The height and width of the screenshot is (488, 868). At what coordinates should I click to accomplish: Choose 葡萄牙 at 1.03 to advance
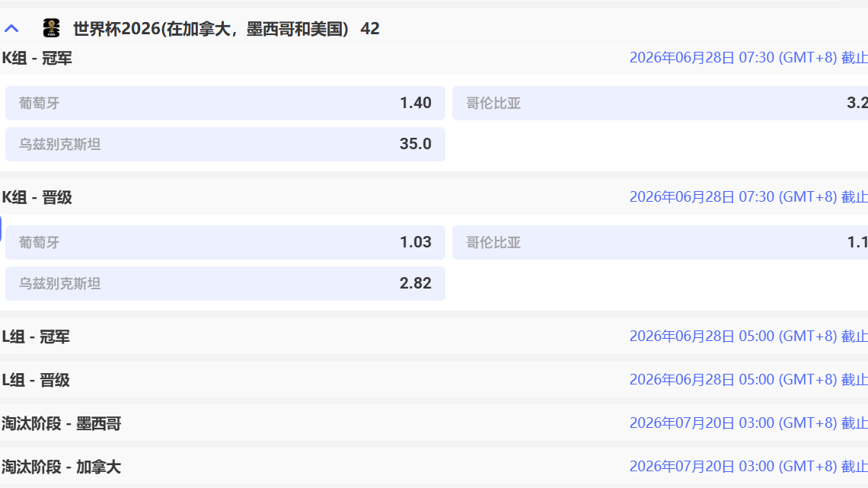(225, 242)
